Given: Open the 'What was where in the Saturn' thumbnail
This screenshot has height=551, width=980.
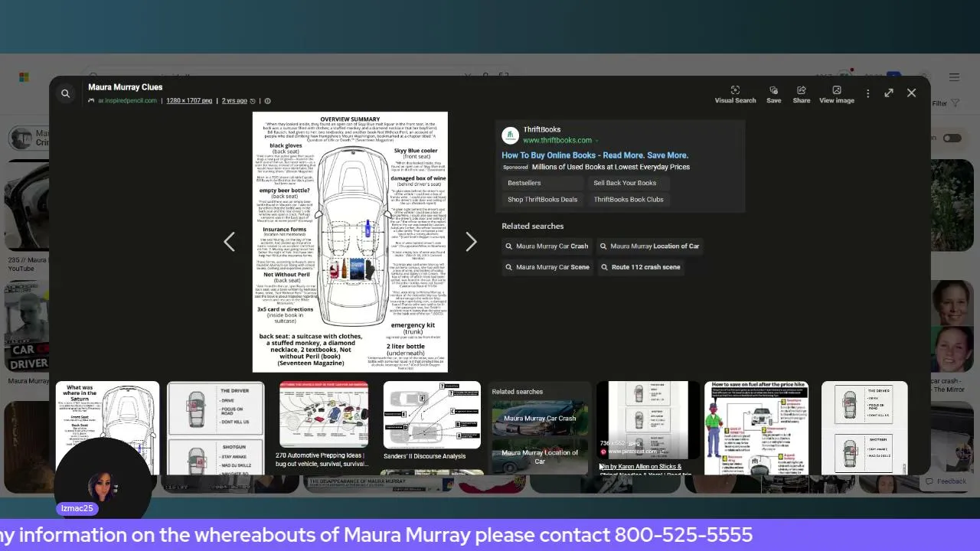Looking at the screenshot, I should coord(107,428).
